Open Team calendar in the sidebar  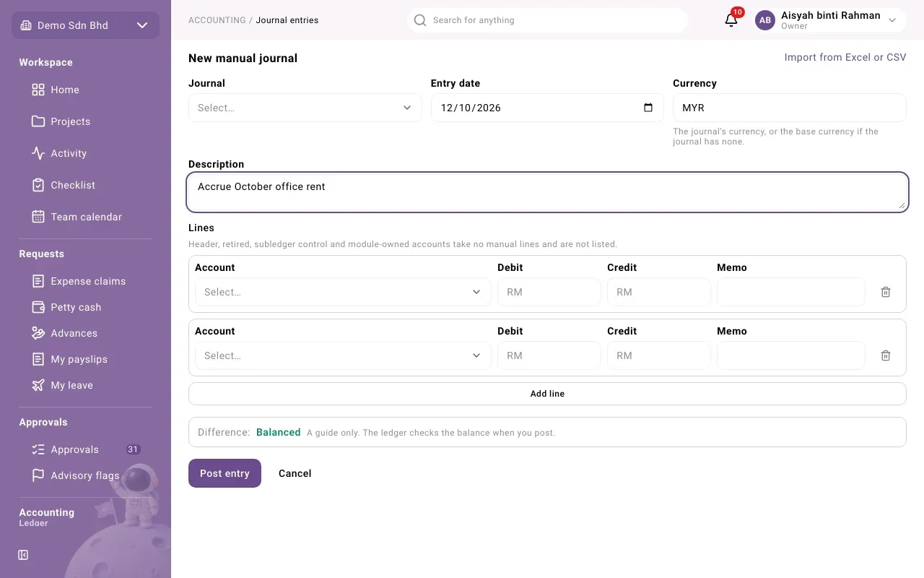click(85, 217)
